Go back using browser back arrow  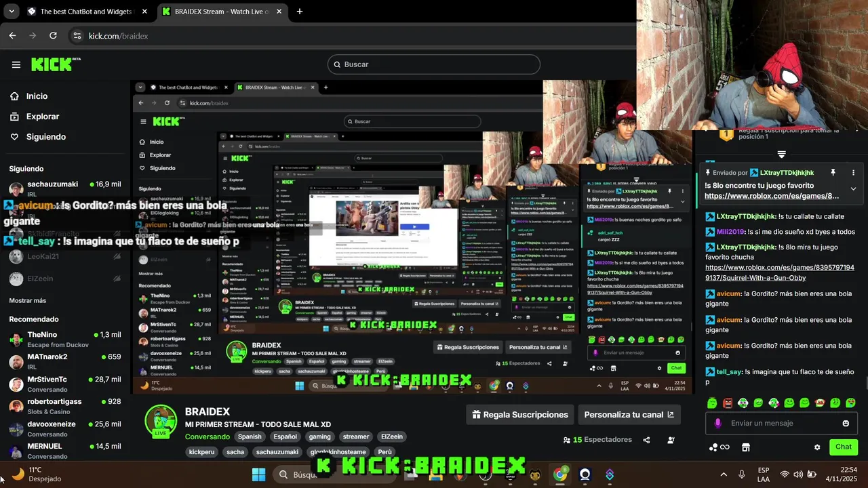pos(12,36)
